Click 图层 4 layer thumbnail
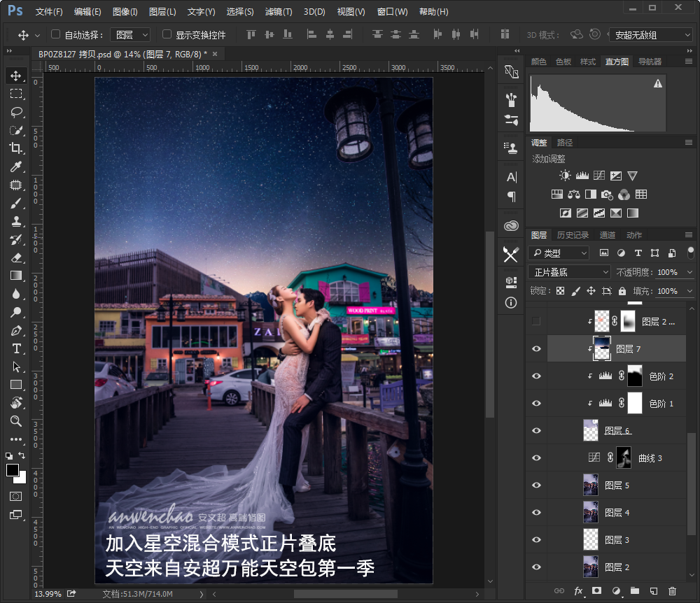Screen dimensions: 700x603 coord(591,512)
